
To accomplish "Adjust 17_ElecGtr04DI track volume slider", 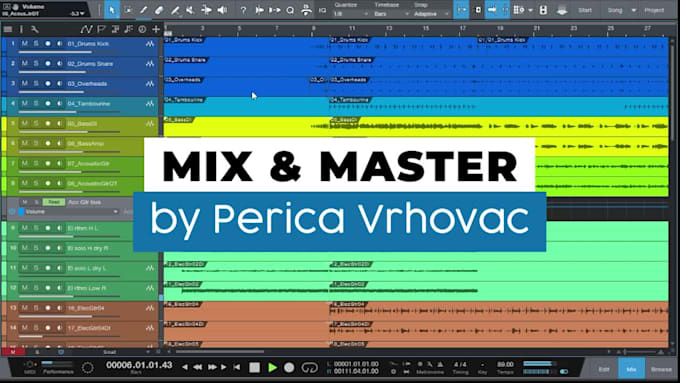I will pyautogui.click(x=69, y=337).
